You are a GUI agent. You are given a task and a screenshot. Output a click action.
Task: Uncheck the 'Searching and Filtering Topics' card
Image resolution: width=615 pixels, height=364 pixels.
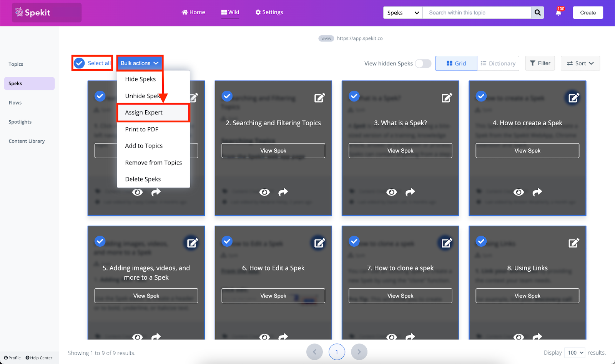227,96
